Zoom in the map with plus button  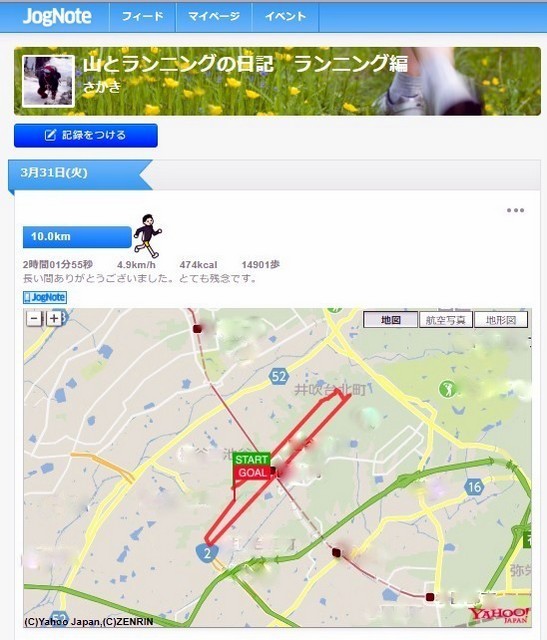point(54,318)
